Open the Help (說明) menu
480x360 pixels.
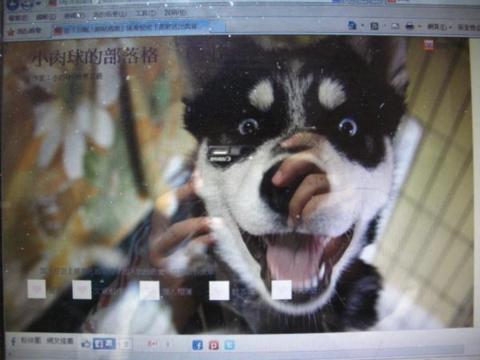[x=175, y=13]
